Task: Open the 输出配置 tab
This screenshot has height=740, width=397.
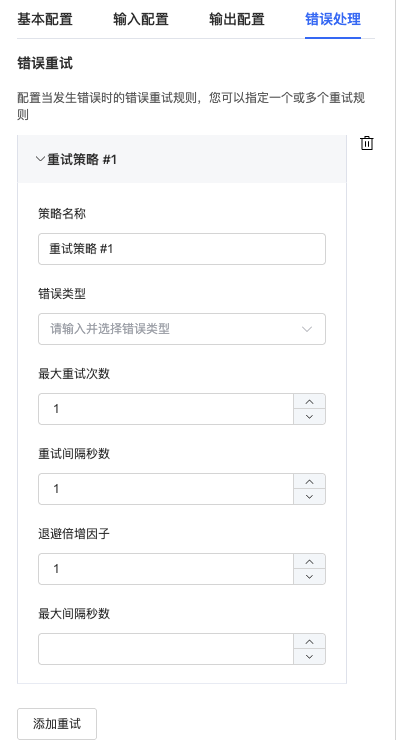Action: coord(237,19)
